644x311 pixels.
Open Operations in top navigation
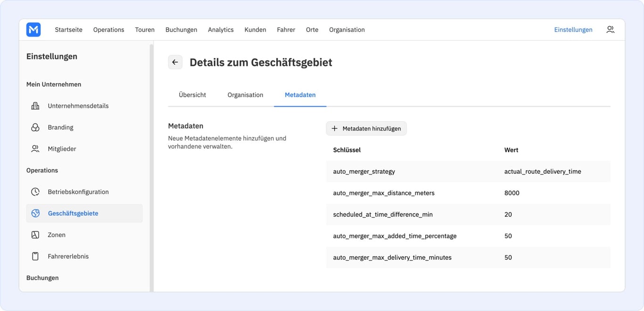click(109, 30)
